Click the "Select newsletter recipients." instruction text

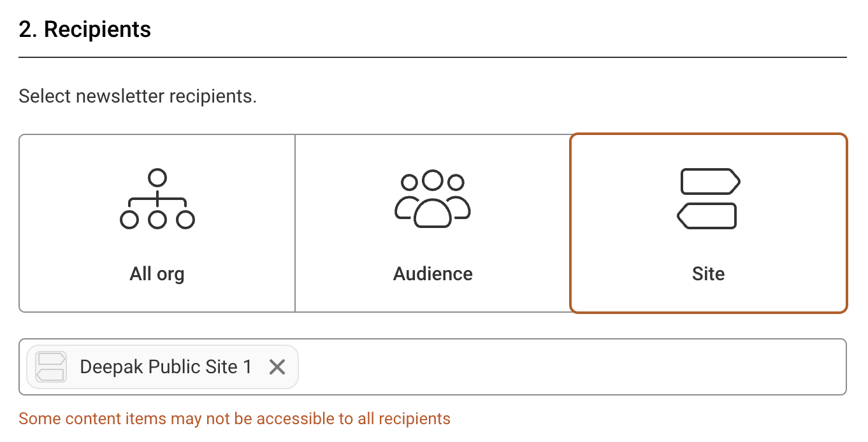click(138, 96)
